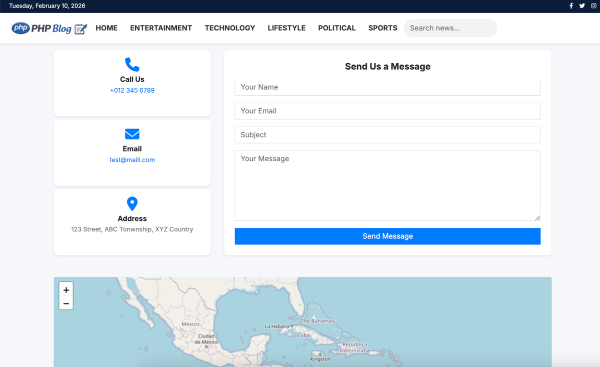Select the 'Send Us a Message' heading
This screenshot has width=600, height=367.
[x=388, y=67]
